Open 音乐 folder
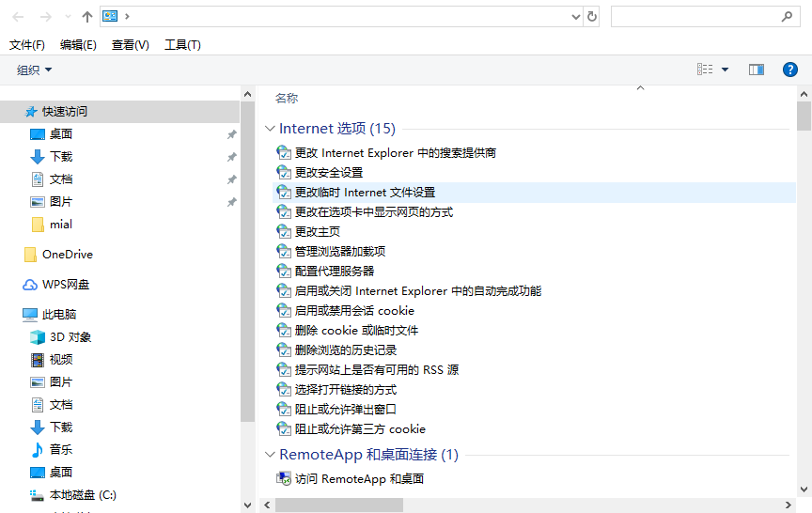The height and width of the screenshot is (513, 812). click(60, 450)
